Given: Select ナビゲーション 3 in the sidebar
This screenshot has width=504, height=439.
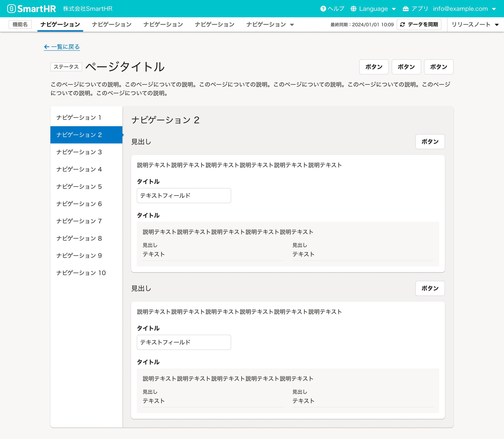Looking at the screenshot, I should pos(79,152).
